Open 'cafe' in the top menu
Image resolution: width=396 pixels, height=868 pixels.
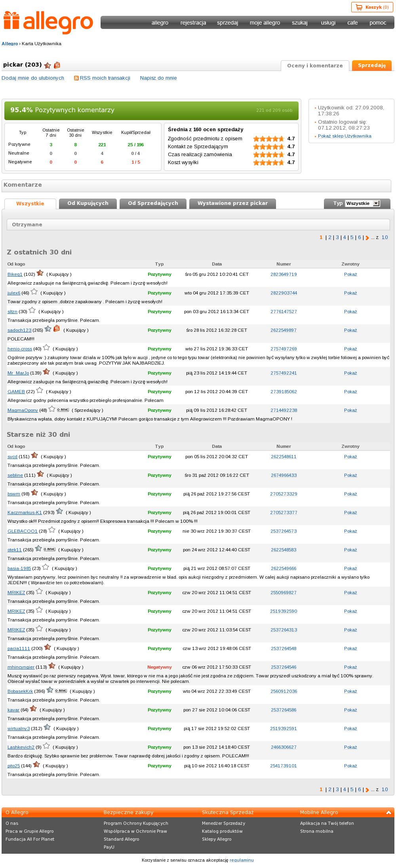352,23
